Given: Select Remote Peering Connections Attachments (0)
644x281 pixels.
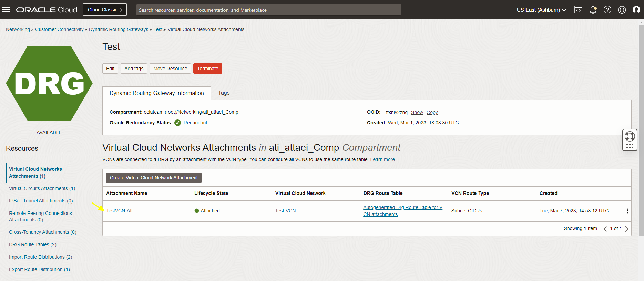Looking at the screenshot, I should click(x=40, y=216).
